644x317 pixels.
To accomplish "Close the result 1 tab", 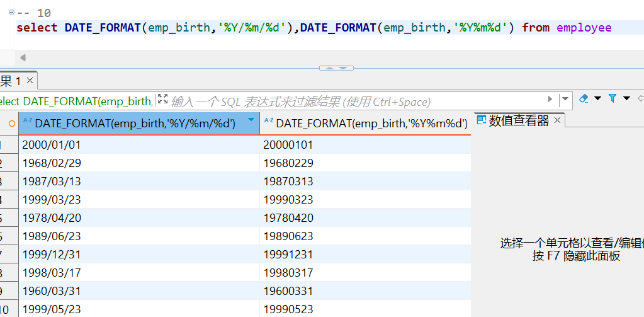I will pyautogui.click(x=30, y=81).
